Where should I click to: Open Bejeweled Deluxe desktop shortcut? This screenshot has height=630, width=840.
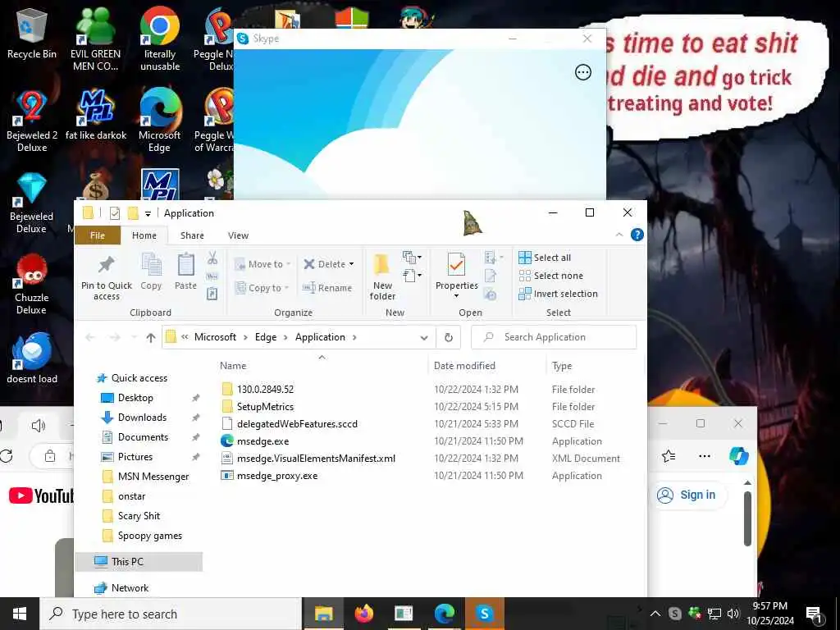click(32, 203)
